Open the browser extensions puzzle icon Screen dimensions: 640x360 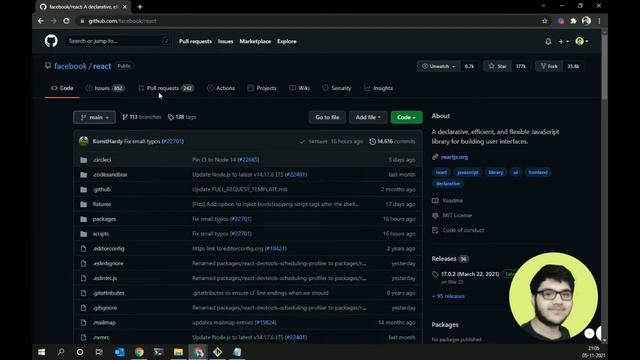tap(573, 21)
